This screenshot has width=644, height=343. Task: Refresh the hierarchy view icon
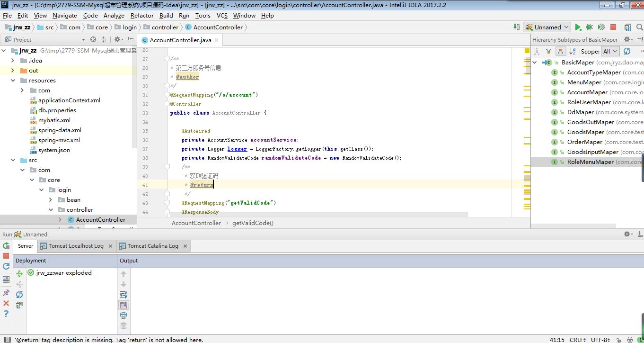point(627,51)
